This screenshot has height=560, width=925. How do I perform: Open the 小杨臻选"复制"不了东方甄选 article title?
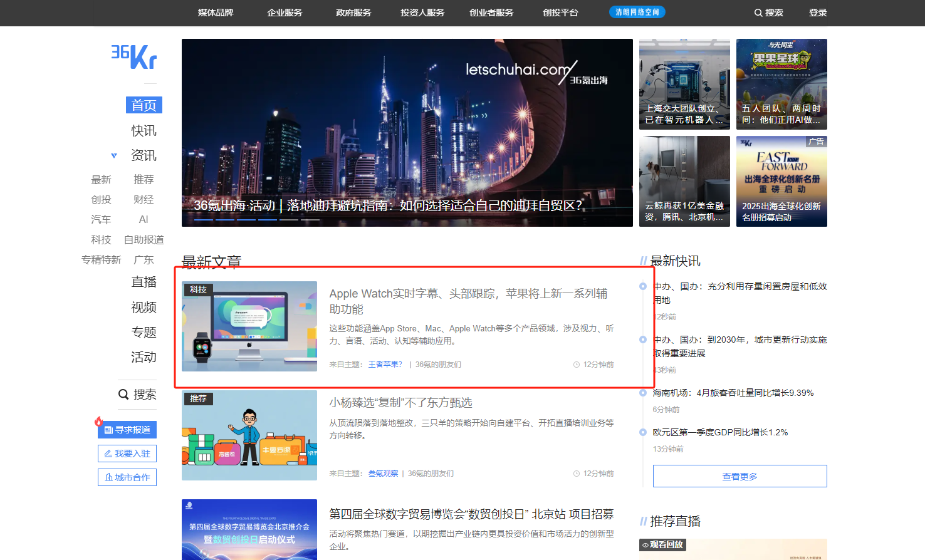pos(400,403)
